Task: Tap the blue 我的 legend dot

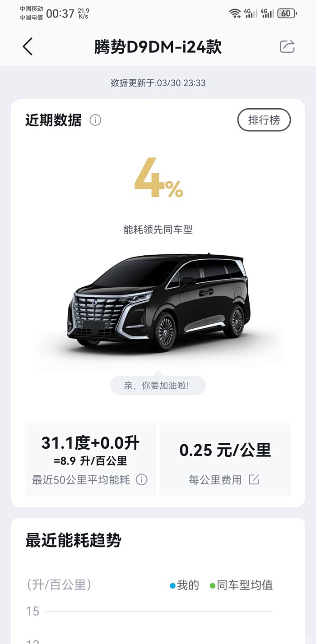Action: [172, 585]
